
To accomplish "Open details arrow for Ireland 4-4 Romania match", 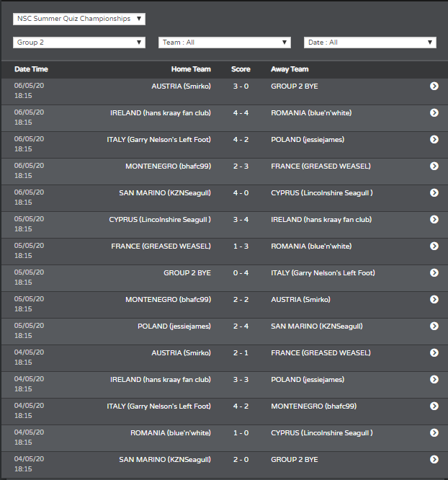I will (x=434, y=112).
